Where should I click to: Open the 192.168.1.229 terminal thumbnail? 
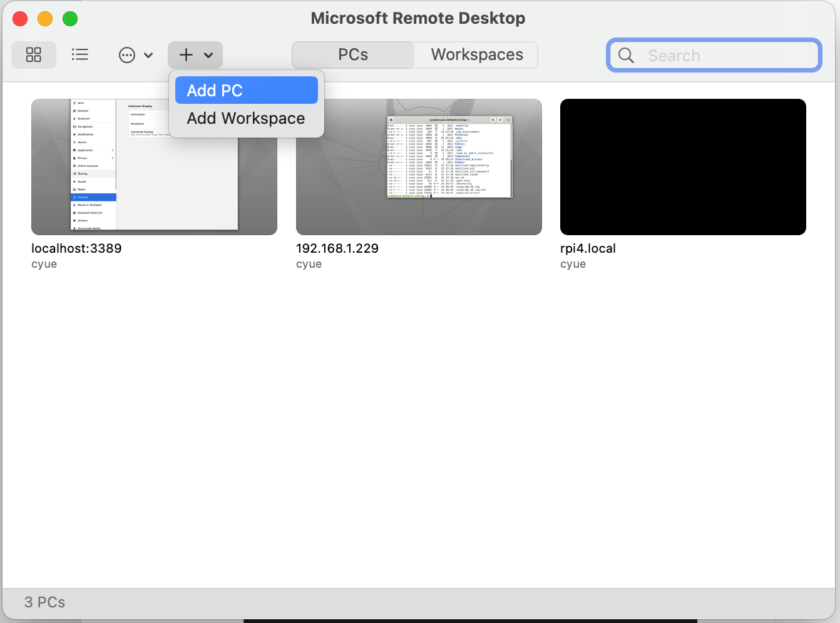(x=419, y=167)
